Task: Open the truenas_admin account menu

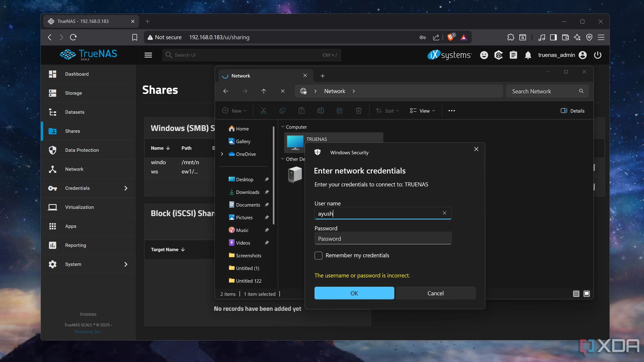Action: [x=562, y=55]
